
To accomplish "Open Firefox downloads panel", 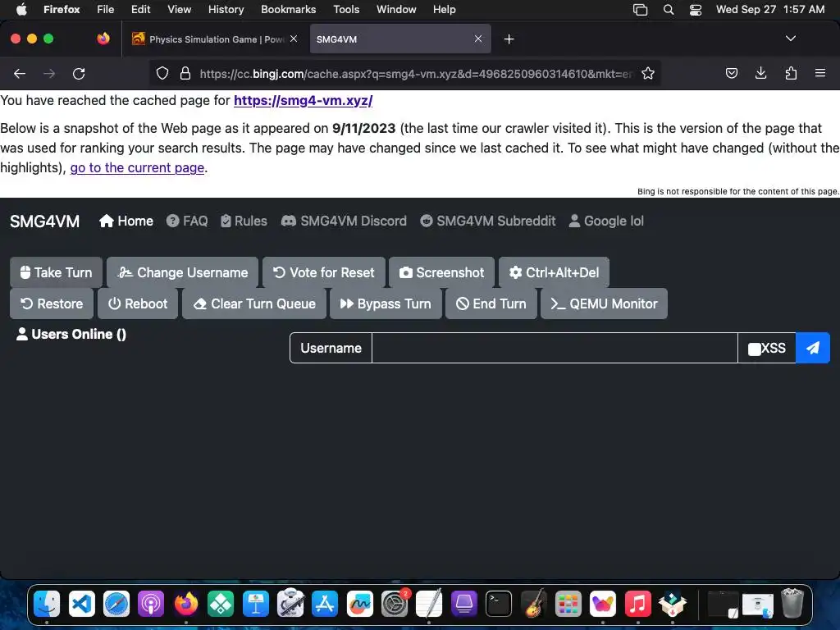I will [x=760, y=73].
